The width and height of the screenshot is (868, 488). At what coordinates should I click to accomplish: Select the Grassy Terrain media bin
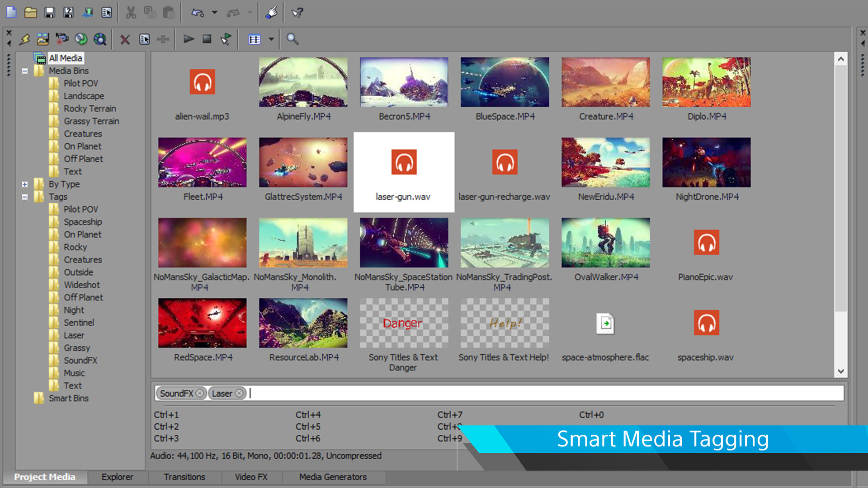tap(91, 122)
